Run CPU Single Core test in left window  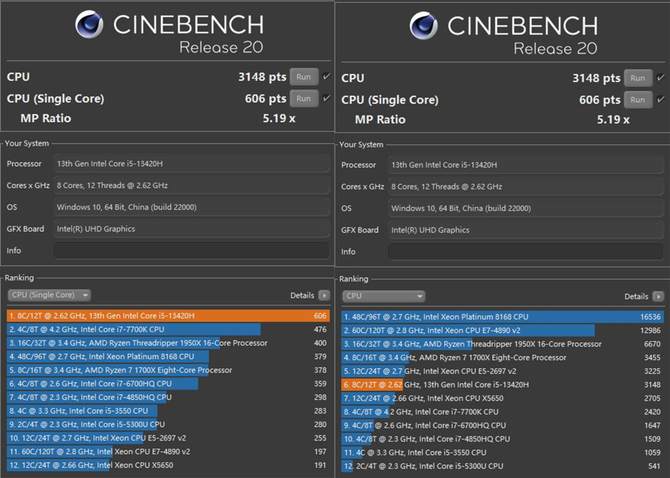point(304,99)
